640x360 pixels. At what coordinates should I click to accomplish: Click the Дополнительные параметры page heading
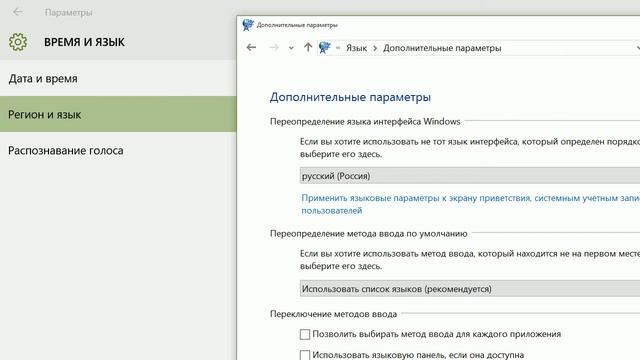point(350,97)
